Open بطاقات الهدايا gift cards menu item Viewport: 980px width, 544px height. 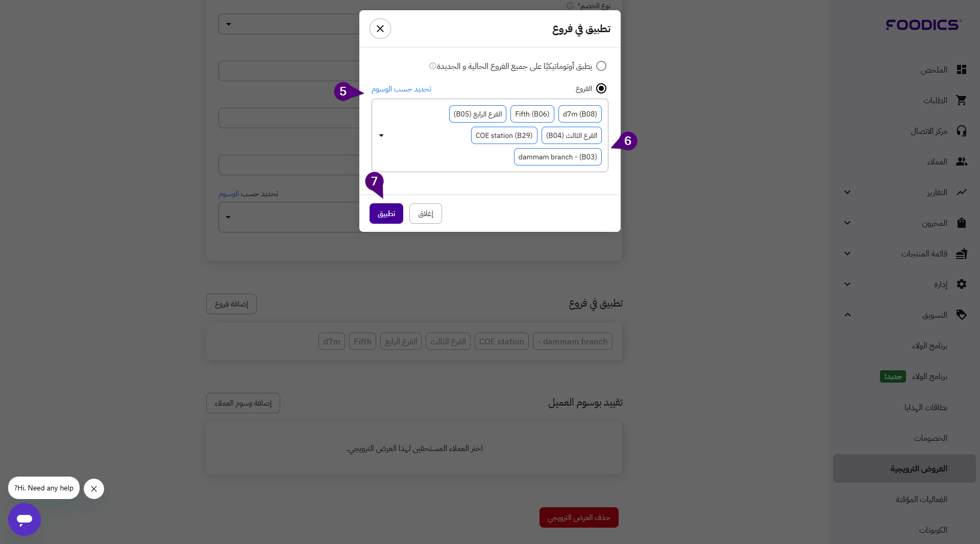click(926, 407)
